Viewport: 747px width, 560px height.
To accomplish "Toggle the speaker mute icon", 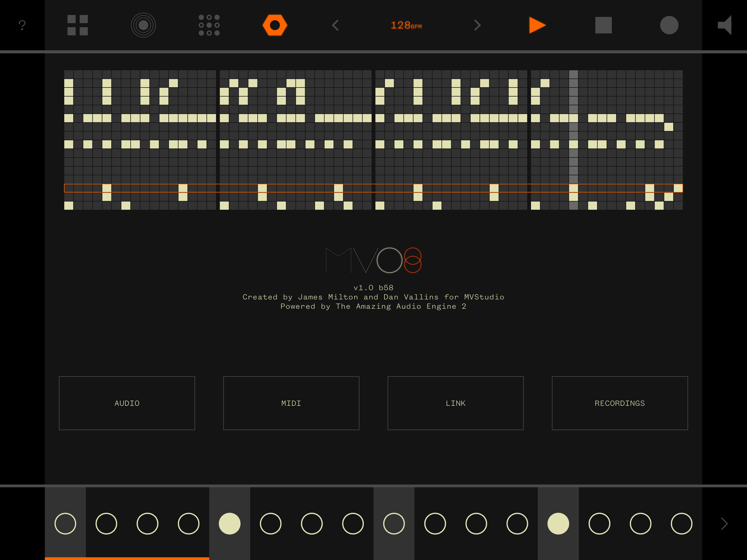I will (725, 25).
